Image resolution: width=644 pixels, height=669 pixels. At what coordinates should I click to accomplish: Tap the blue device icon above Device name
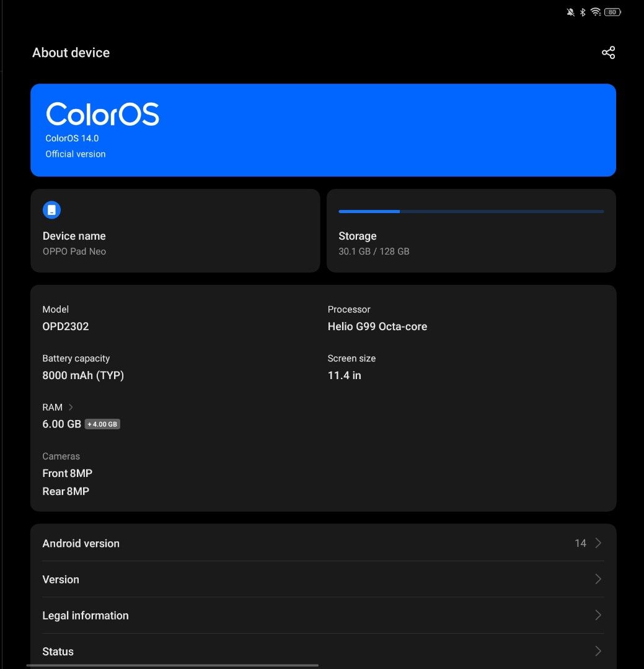(x=51, y=209)
